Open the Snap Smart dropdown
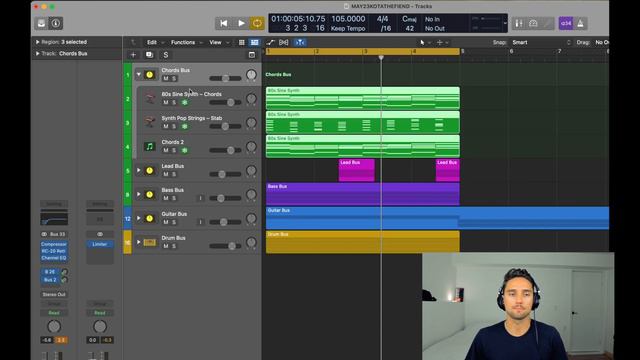The image size is (640, 360). pos(541,42)
